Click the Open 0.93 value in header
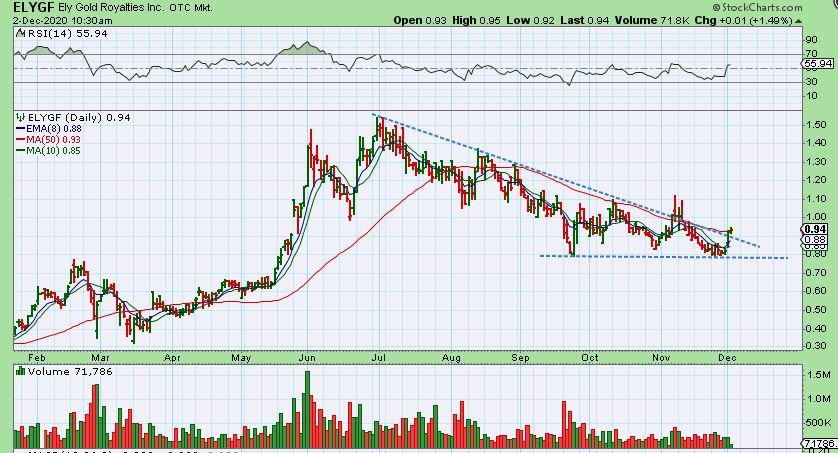The width and height of the screenshot is (838, 453). tap(420, 20)
